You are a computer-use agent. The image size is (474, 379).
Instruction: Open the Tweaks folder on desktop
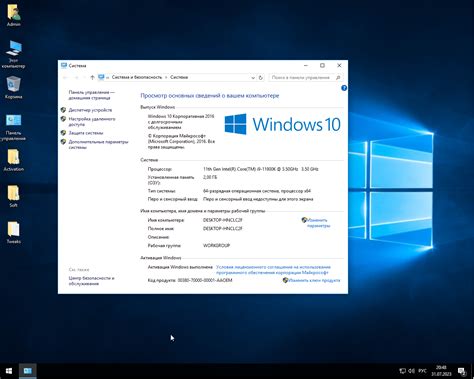[x=13, y=232]
